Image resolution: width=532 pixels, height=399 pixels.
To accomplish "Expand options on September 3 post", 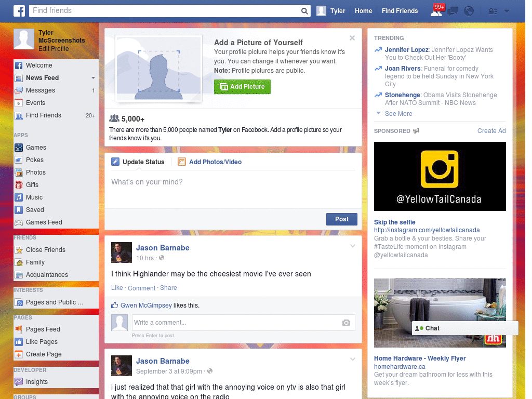I will 353,359.
